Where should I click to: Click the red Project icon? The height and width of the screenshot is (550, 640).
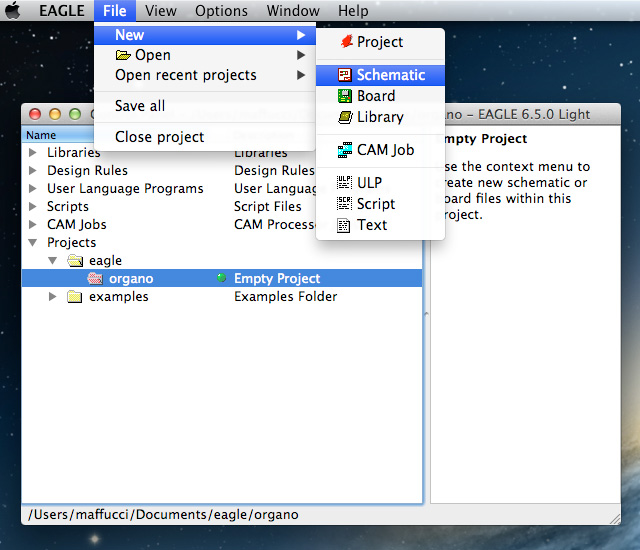tap(346, 42)
